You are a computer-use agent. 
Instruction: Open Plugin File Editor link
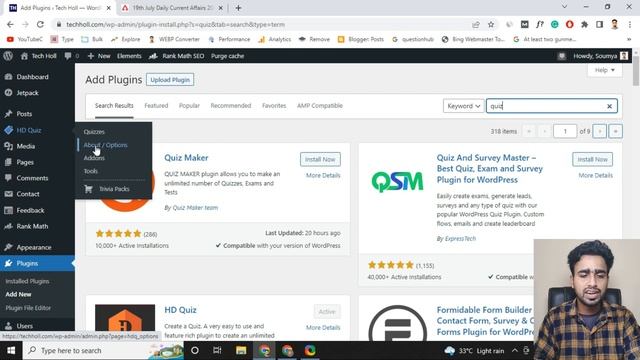[28, 308]
